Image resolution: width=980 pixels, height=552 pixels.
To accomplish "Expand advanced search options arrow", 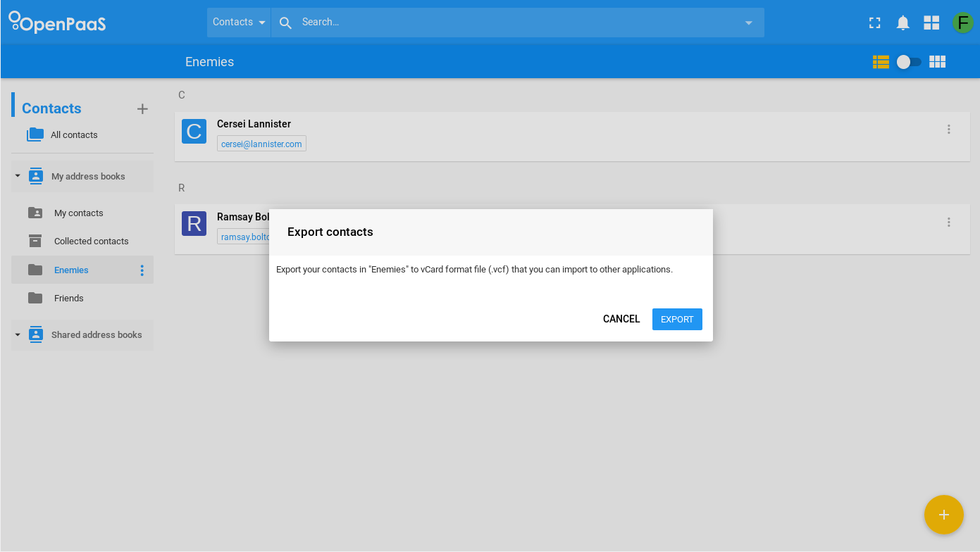I will pyautogui.click(x=748, y=23).
